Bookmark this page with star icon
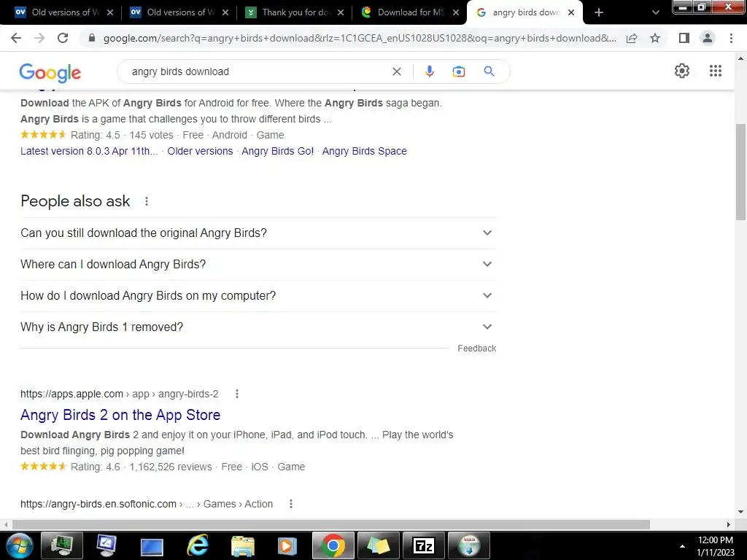Viewport: 747px width, 560px height. [655, 38]
